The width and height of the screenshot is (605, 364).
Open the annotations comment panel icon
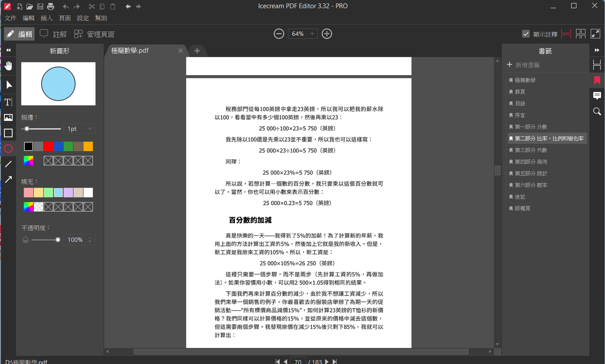tap(597, 95)
